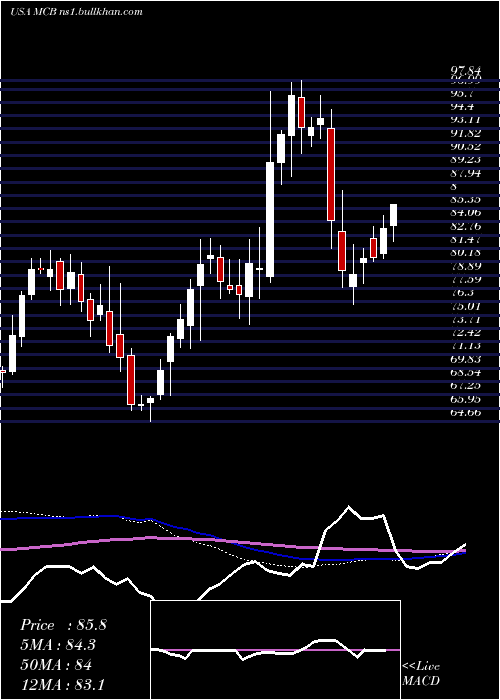Click the 84.06 price axis label
Image resolution: width=500 pixels, height=700 pixels.
467,212
